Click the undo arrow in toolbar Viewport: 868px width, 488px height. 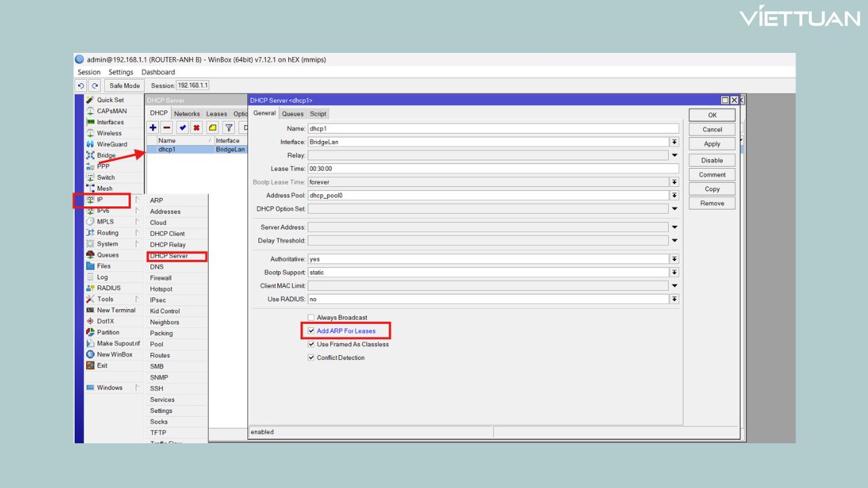coord(81,86)
